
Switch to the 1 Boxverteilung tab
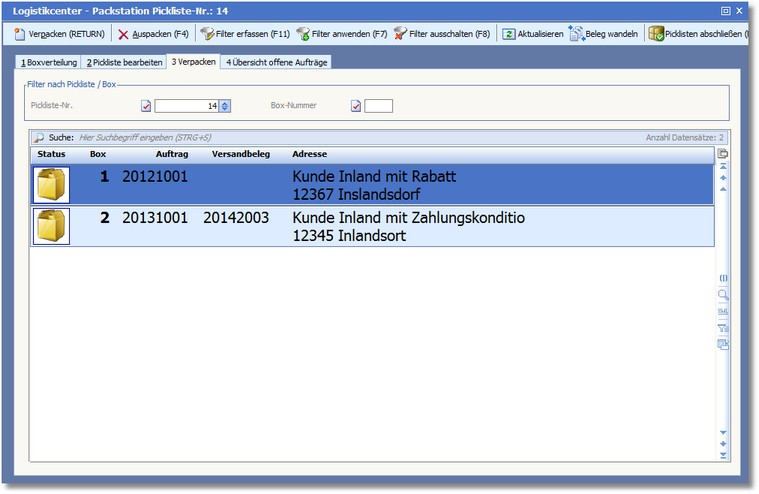pyautogui.click(x=48, y=62)
